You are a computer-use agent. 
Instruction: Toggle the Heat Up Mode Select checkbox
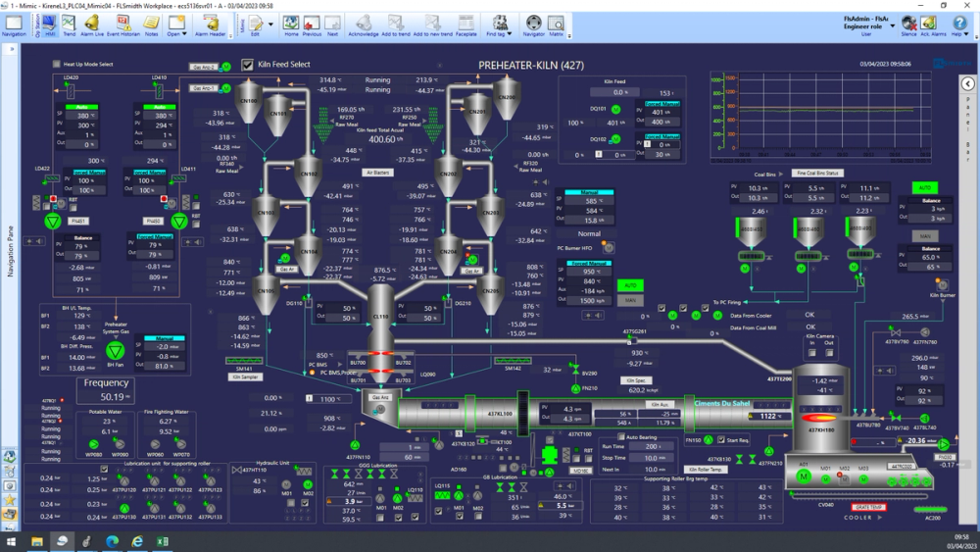coord(56,64)
